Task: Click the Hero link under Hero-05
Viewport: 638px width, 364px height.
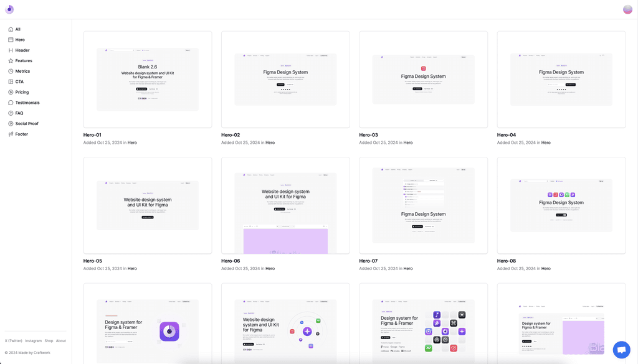Action: click(132, 268)
